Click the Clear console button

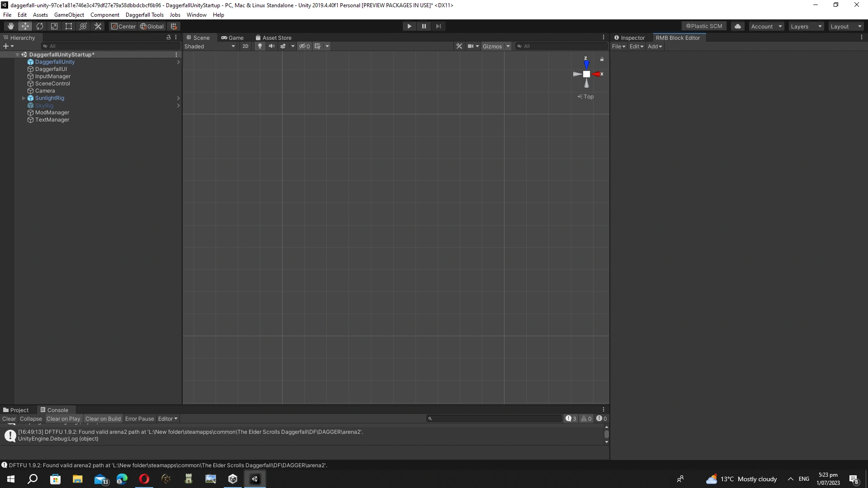point(9,419)
